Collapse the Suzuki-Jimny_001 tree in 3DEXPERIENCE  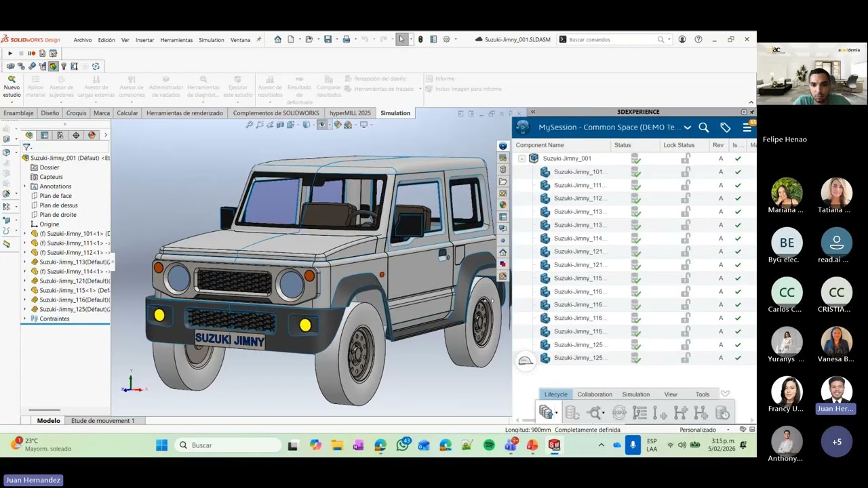(x=521, y=159)
